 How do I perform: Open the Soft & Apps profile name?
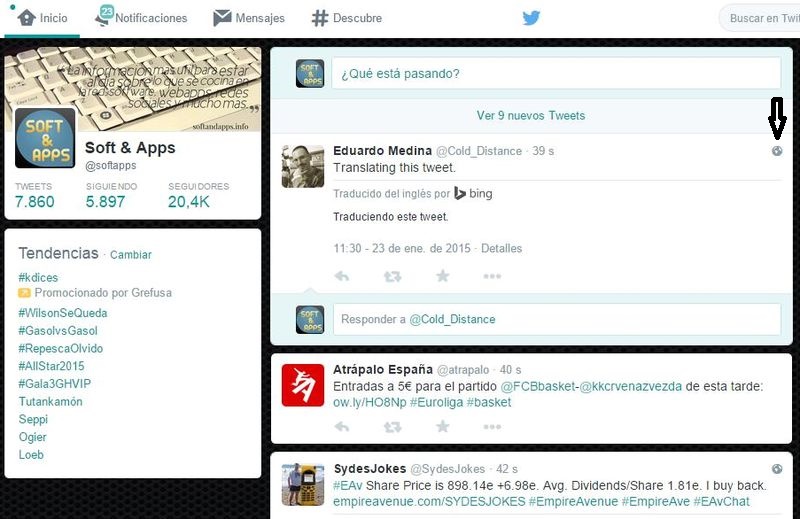(130, 147)
